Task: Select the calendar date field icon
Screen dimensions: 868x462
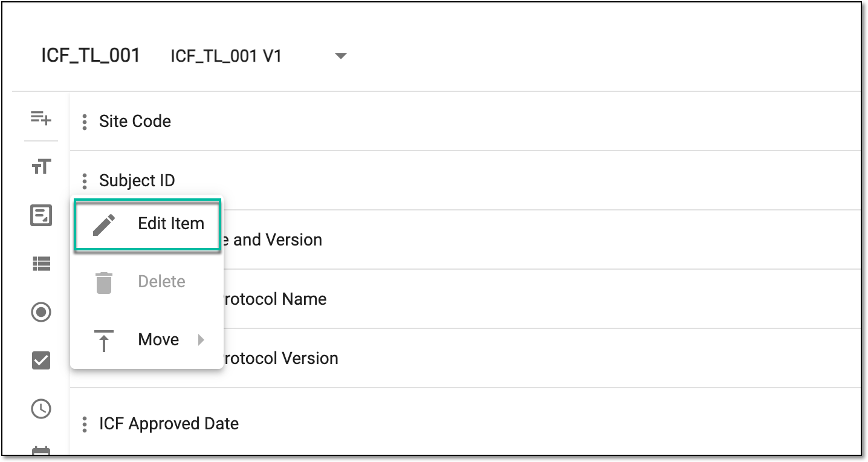Action: [41, 451]
